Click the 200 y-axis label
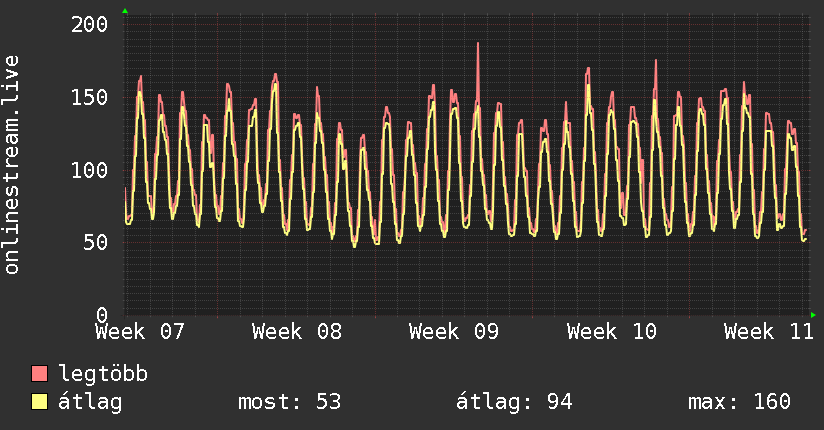 89,24
